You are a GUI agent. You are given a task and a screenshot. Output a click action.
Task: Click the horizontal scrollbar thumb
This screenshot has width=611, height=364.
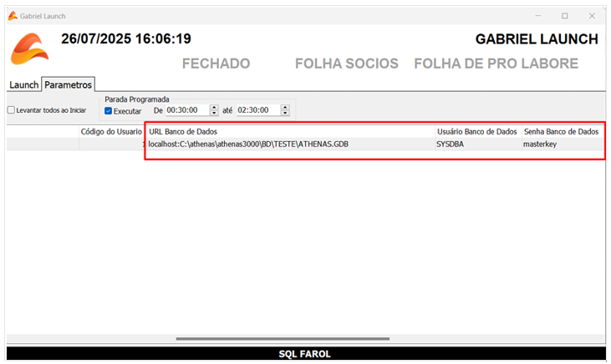[x=283, y=339]
